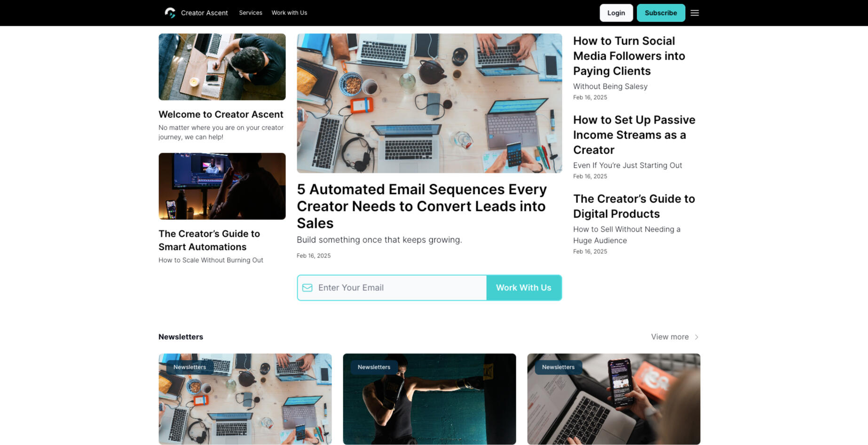Viewport: 868px width, 445px height.
Task: Click the video editing monitor thumbnail
Action: click(222, 186)
